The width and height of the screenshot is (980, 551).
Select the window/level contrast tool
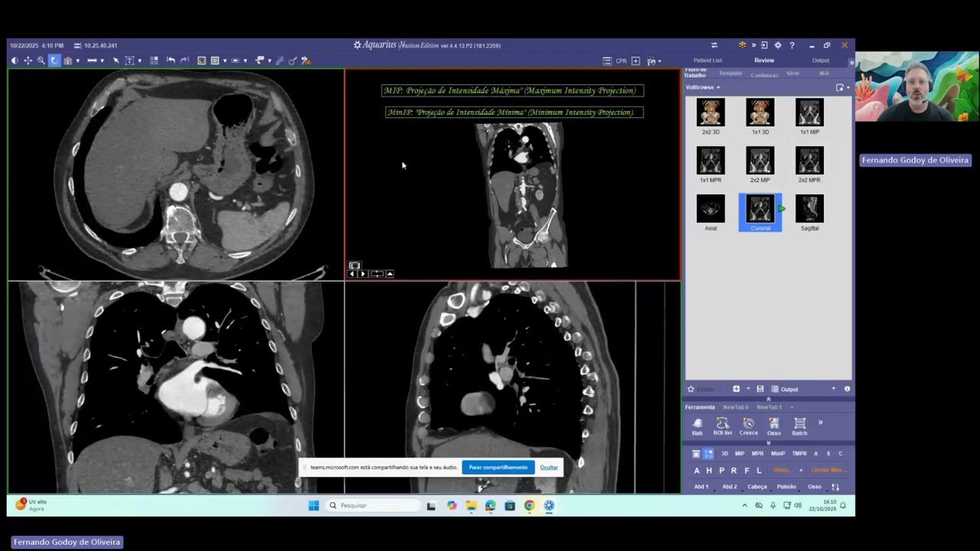[15, 60]
